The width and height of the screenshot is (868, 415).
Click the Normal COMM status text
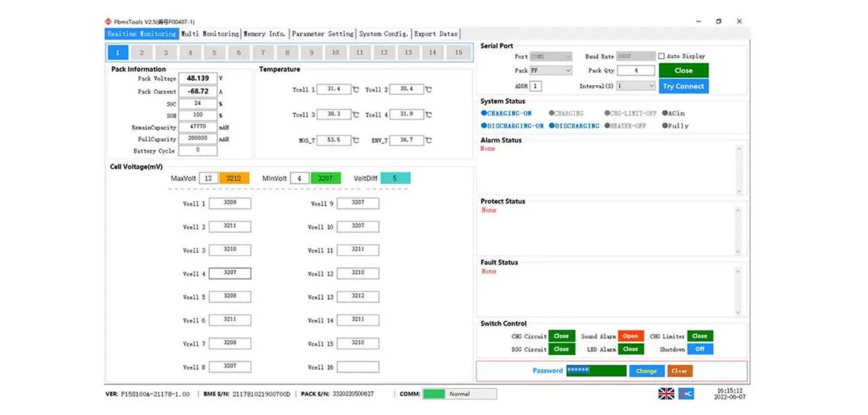tap(459, 394)
